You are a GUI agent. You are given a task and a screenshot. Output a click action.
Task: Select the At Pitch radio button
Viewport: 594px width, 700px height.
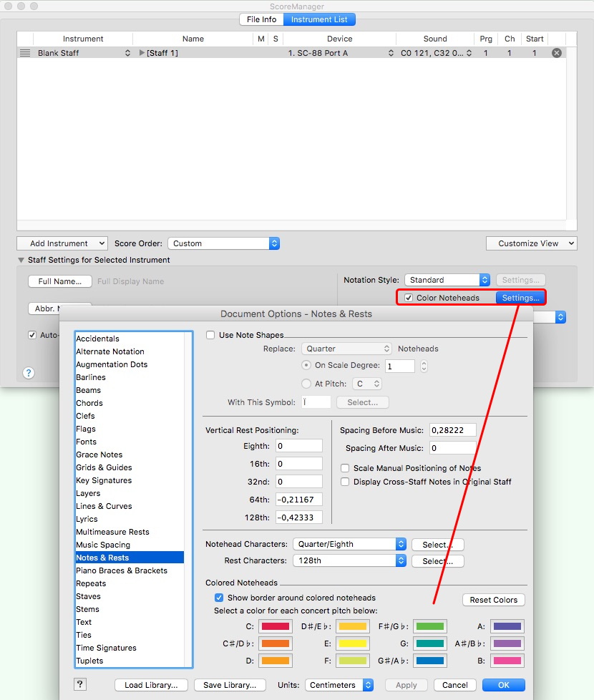pos(307,384)
